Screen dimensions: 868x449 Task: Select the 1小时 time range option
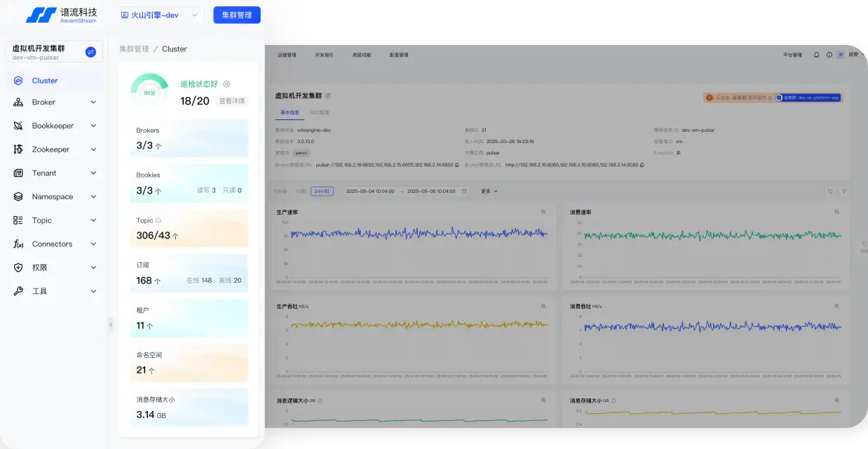pos(300,191)
